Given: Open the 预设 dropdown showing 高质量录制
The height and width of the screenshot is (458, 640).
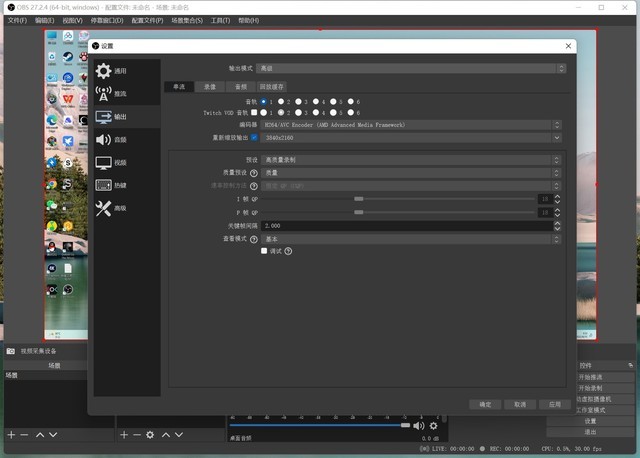Looking at the screenshot, I should pos(411,160).
